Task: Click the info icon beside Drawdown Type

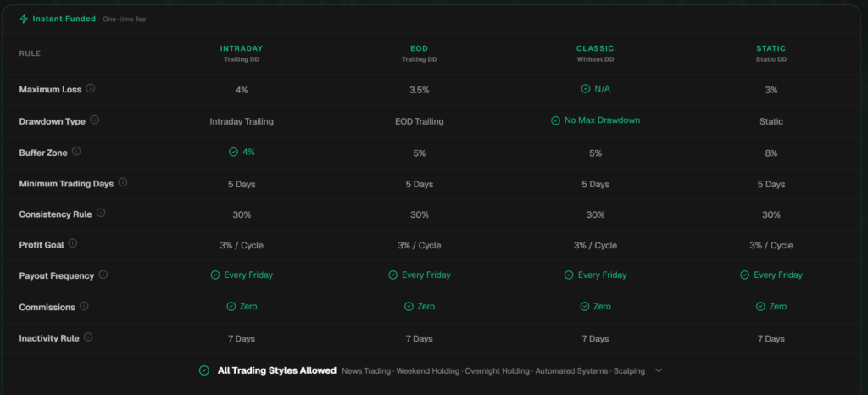Action: (x=94, y=120)
